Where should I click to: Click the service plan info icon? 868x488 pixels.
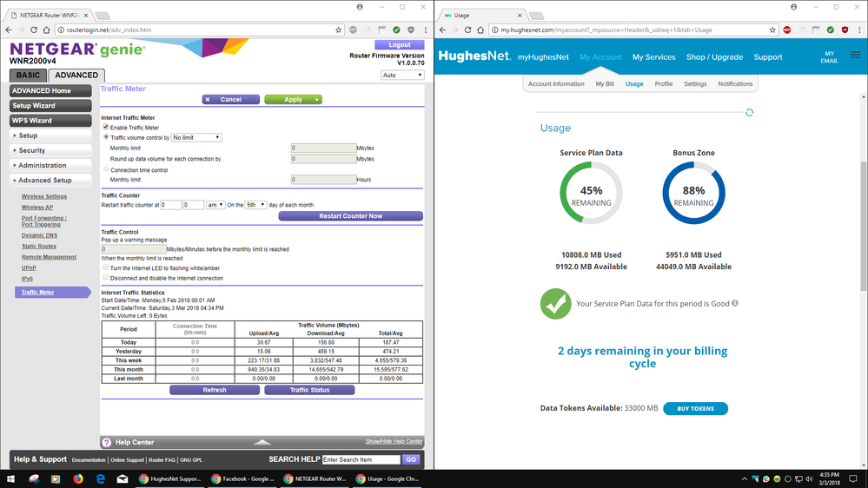tap(735, 304)
